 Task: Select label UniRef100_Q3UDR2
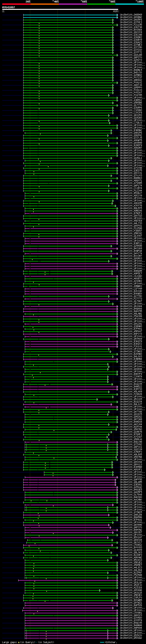(131, 37)
